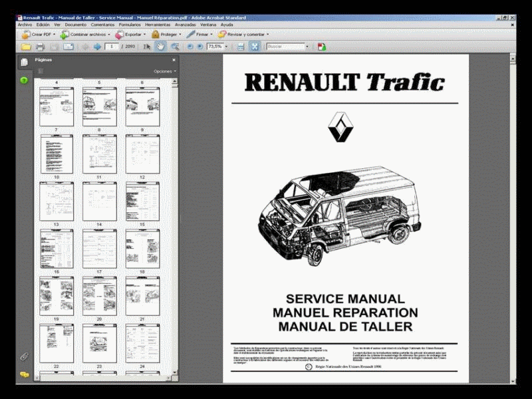The width and height of the screenshot is (532, 399).
Task: Select the Hand tool
Action: [160, 47]
